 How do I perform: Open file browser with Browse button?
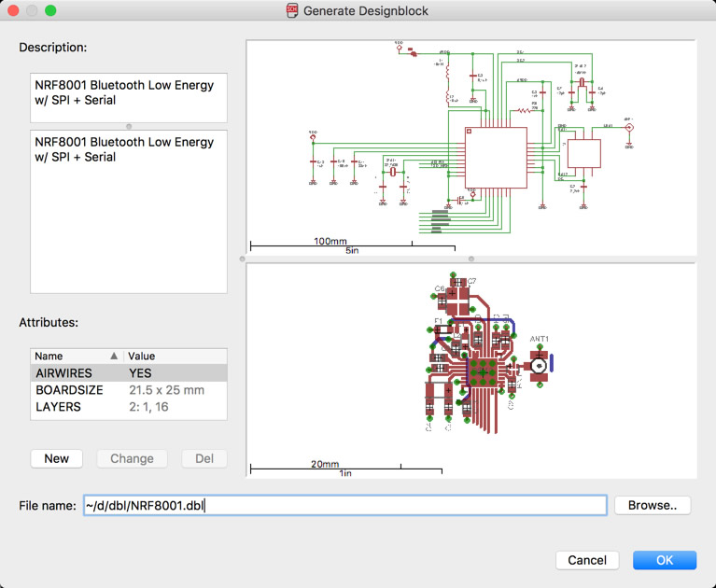tap(652, 505)
